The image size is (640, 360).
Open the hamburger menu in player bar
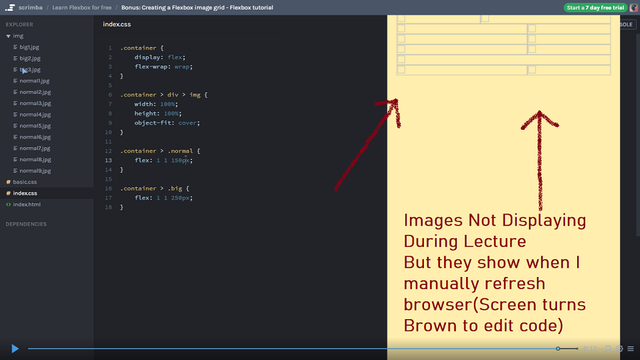(x=631, y=349)
